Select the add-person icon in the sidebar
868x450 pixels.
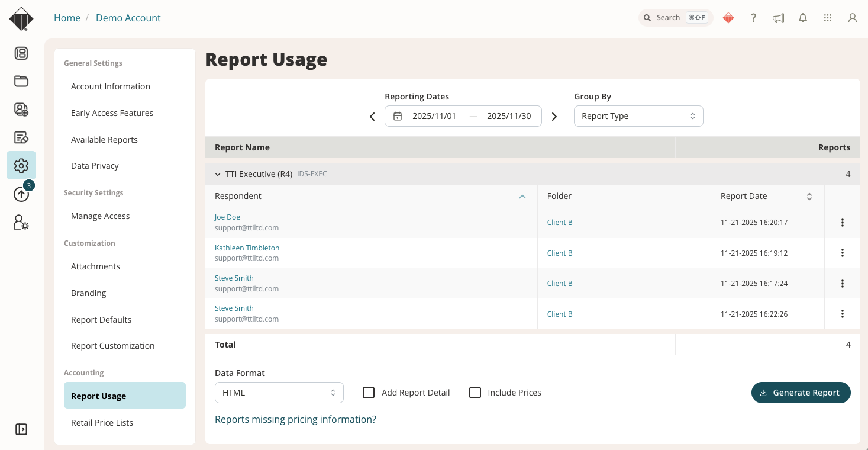tap(21, 110)
